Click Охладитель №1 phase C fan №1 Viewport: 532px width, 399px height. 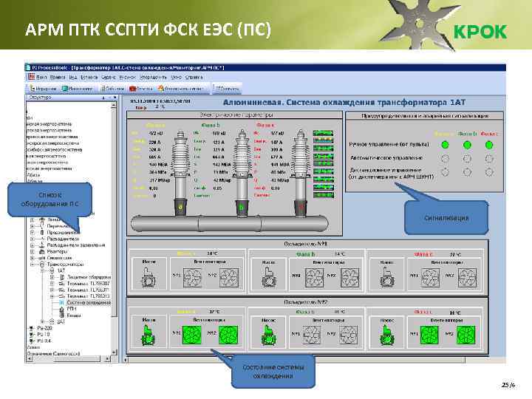pyautogui.click(x=430, y=278)
